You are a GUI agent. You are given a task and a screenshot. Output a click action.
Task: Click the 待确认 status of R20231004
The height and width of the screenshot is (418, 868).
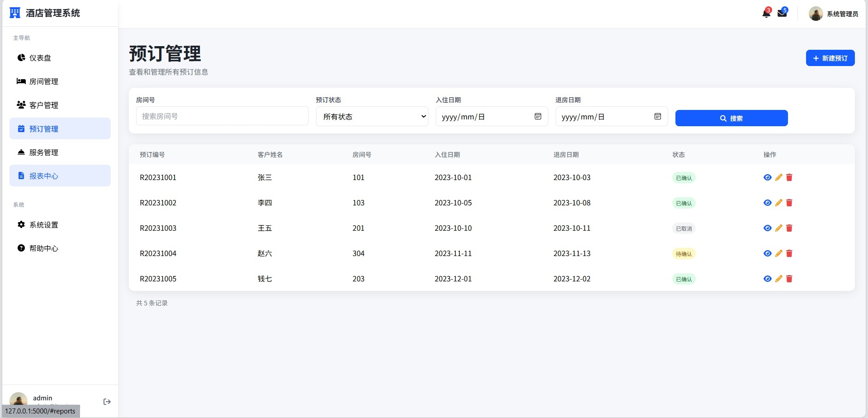click(684, 254)
